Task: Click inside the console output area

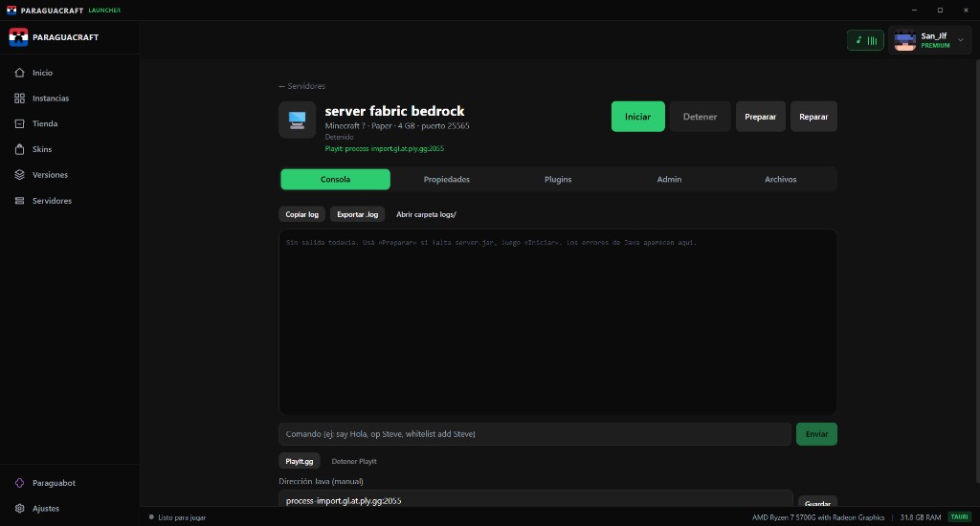Action: tap(558, 321)
